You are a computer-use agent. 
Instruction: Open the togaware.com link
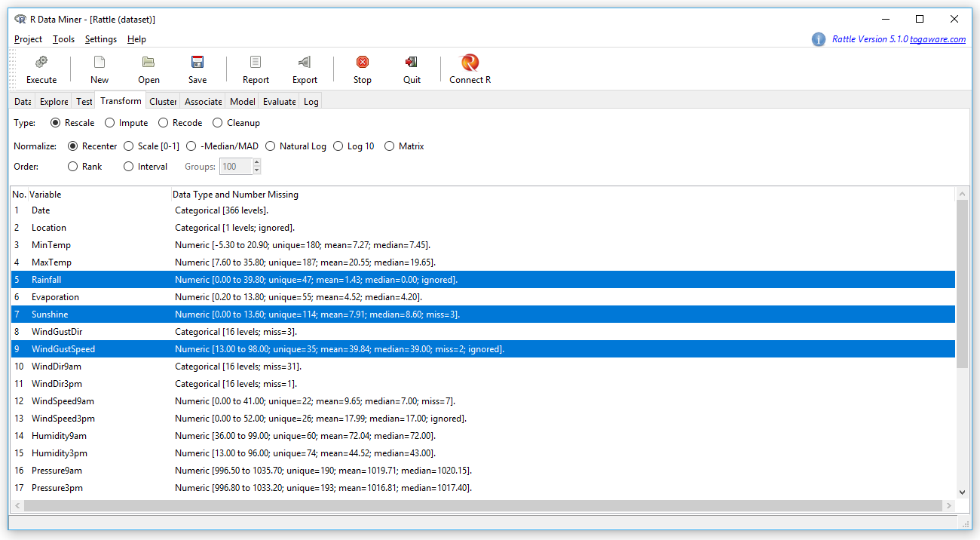(x=938, y=39)
